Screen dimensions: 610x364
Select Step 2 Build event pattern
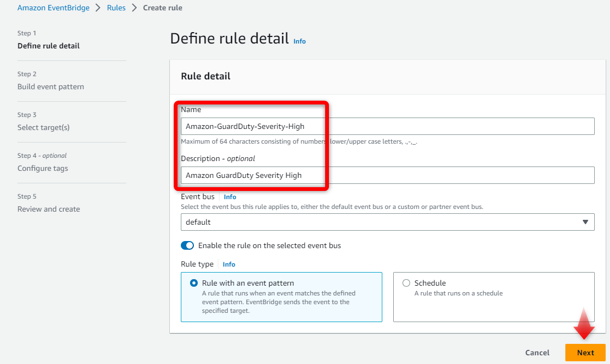(x=51, y=87)
